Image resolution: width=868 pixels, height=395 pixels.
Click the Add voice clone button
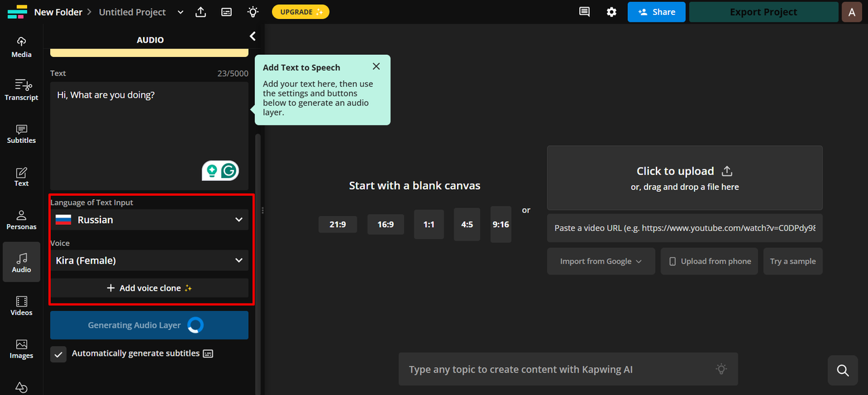click(149, 288)
